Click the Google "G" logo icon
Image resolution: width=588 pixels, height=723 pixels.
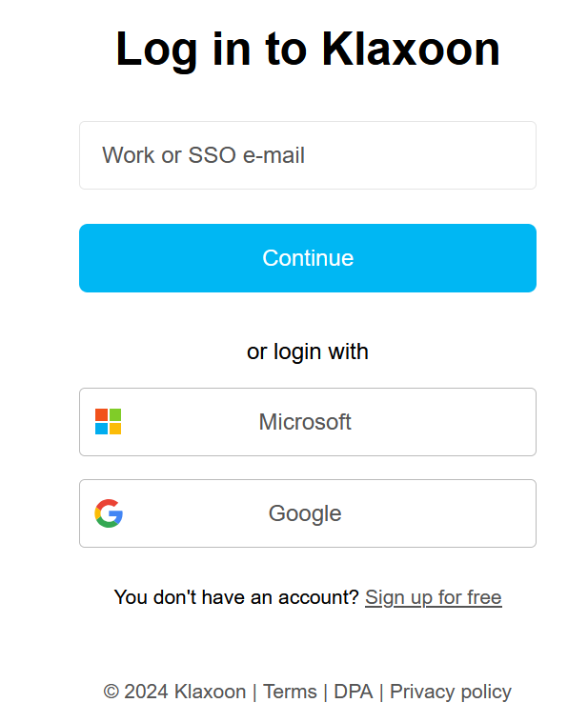[109, 513]
